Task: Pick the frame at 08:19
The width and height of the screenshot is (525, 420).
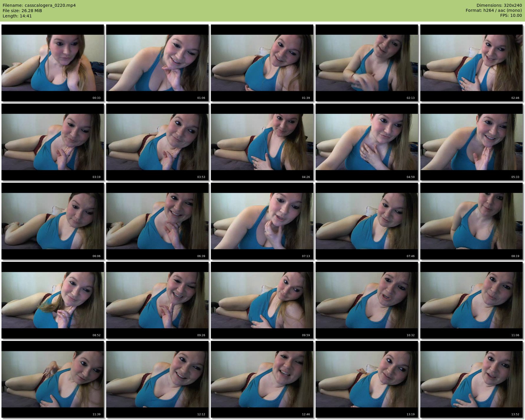Action: pyautogui.click(x=472, y=221)
